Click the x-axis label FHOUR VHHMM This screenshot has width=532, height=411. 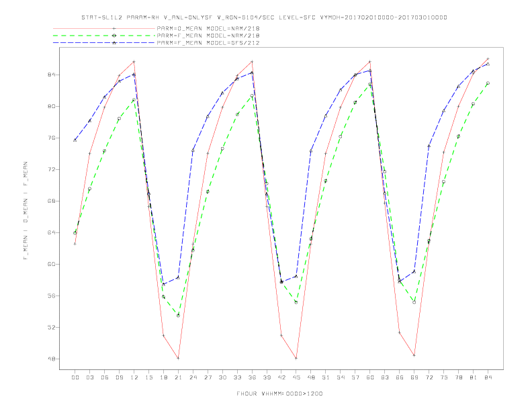click(279, 394)
